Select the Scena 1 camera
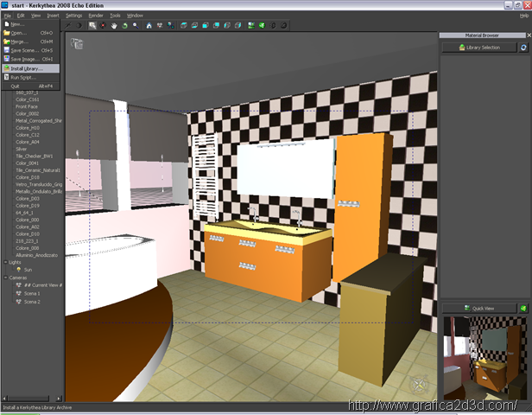 pos(31,293)
